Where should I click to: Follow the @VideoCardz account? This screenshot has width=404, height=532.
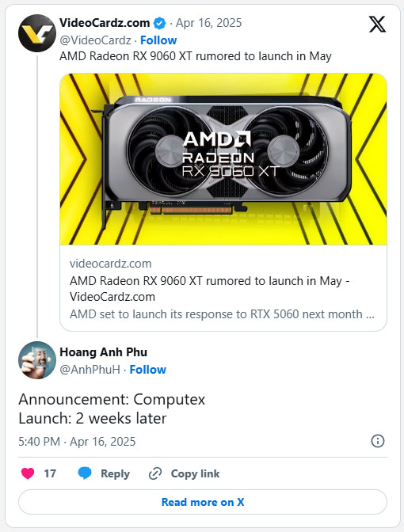pyautogui.click(x=158, y=40)
